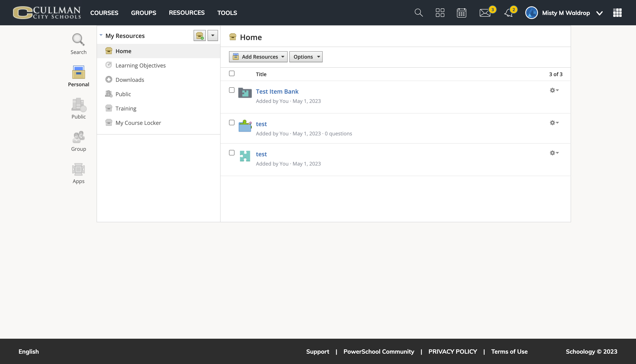Screen dimensions: 636x364
Task: Collapse My Resources tree arrow
Action: coord(101,35)
